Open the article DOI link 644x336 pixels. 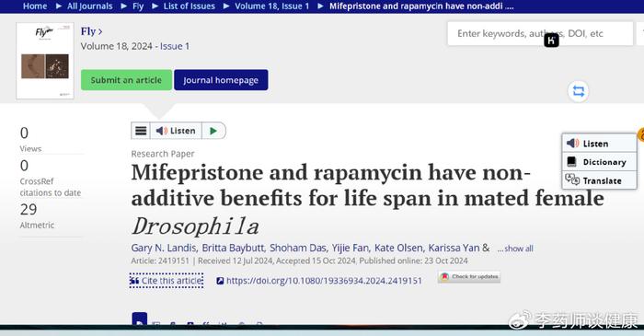[x=319, y=281]
